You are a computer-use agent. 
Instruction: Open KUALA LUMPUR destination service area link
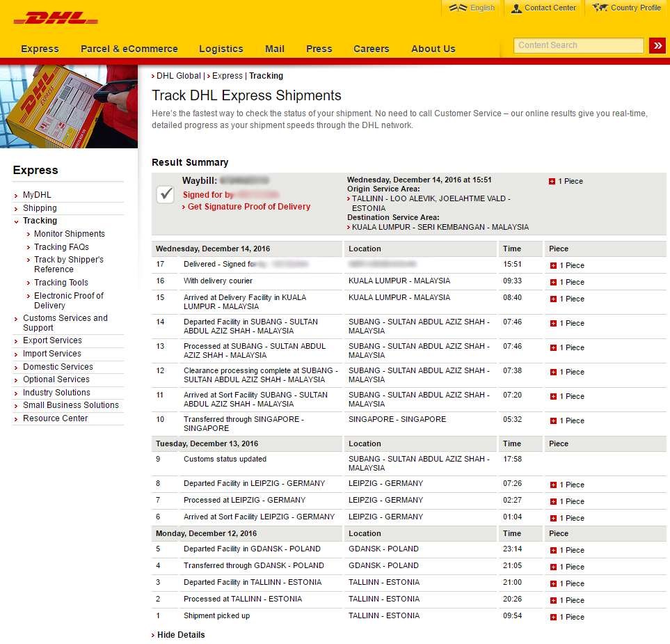click(440, 227)
